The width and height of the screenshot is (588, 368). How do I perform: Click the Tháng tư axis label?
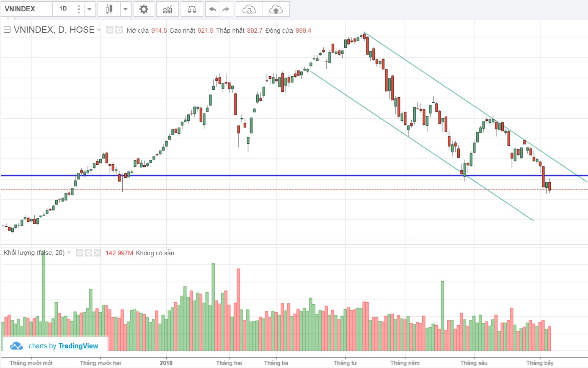click(345, 363)
